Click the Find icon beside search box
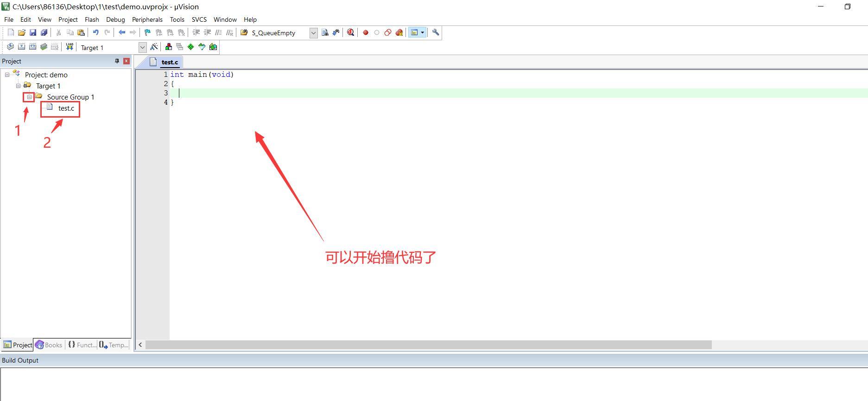This screenshot has width=868, height=401. tap(325, 32)
